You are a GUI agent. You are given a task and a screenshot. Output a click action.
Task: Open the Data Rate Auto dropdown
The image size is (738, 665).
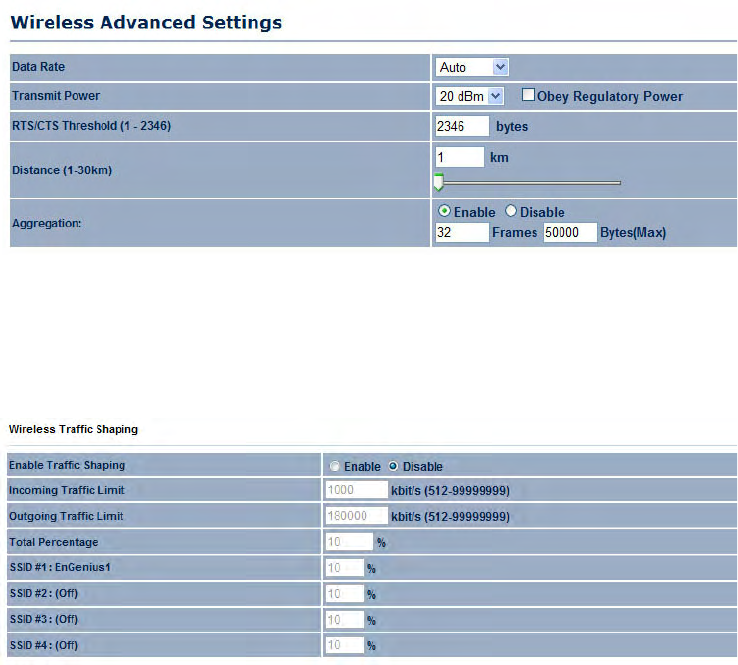coord(472,67)
